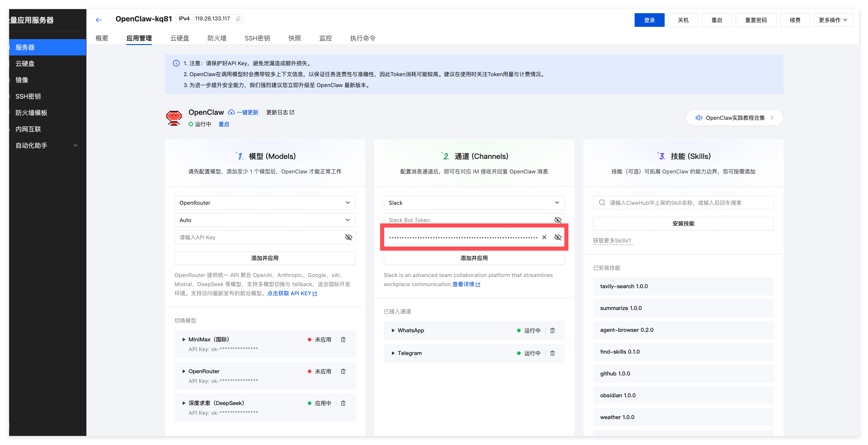
Task: Remove the Telegram channel via trash icon
Action: [552, 353]
